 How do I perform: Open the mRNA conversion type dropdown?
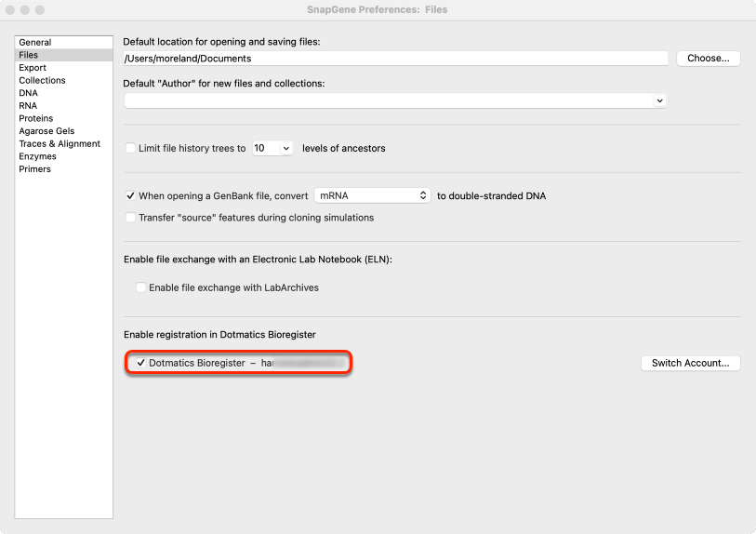point(372,195)
